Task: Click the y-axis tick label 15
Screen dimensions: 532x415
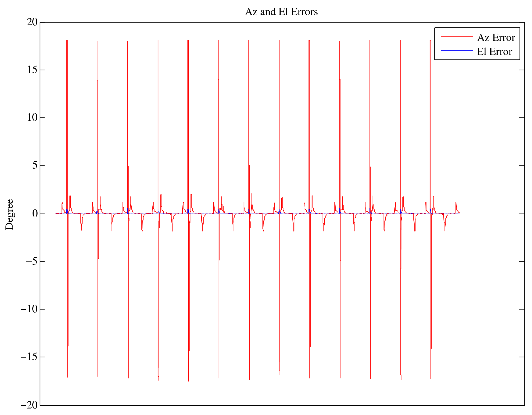Action: point(32,70)
